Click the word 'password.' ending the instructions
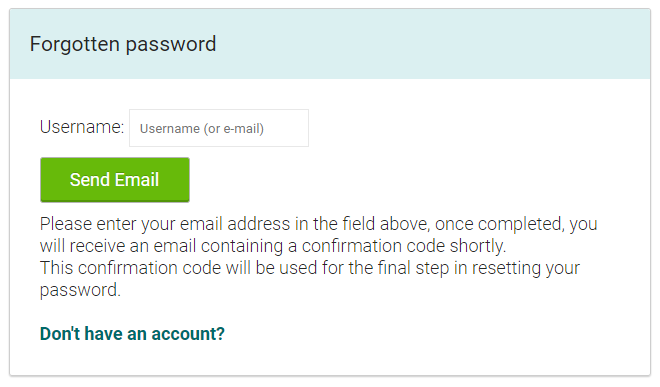 coord(80,291)
